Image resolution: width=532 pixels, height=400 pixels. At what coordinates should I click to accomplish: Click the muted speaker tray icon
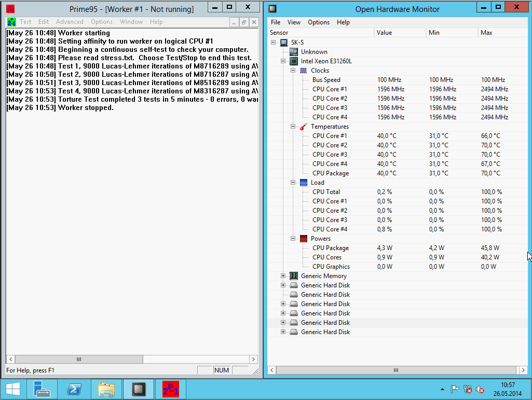click(480, 389)
